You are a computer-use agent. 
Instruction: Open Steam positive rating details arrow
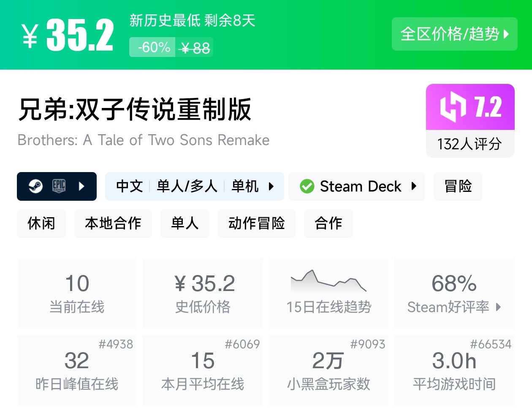[499, 307]
